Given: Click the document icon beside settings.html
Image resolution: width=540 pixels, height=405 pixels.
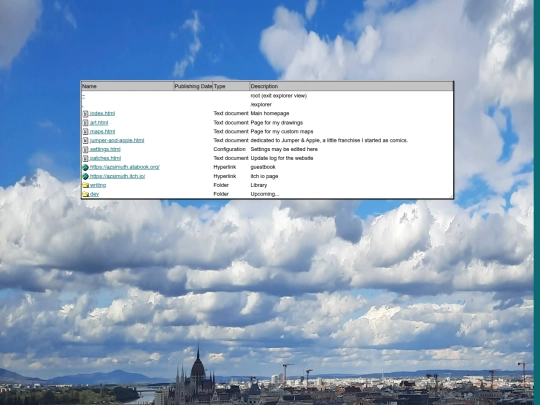Looking at the screenshot, I should (x=86, y=149).
